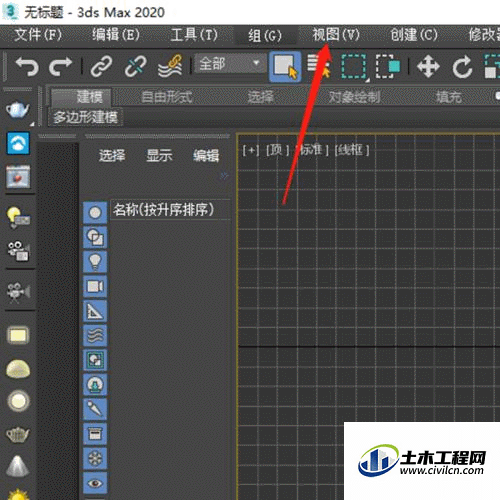Image resolution: width=500 pixels, height=500 pixels.
Task: Open the 全部 selection filter dropdown
Action: point(230,64)
